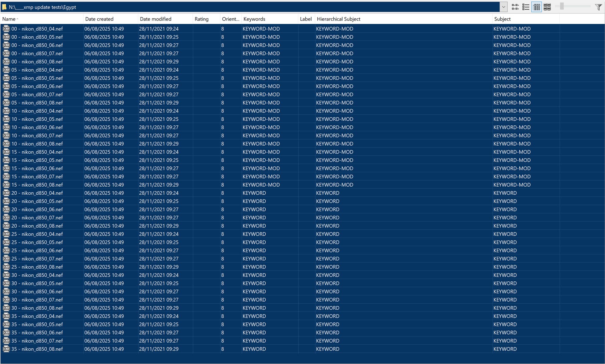Click XMP icon of 00 - nikon_d850_04.nef
The height and width of the screenshot is (364, 605).
(x=6, y=29)
